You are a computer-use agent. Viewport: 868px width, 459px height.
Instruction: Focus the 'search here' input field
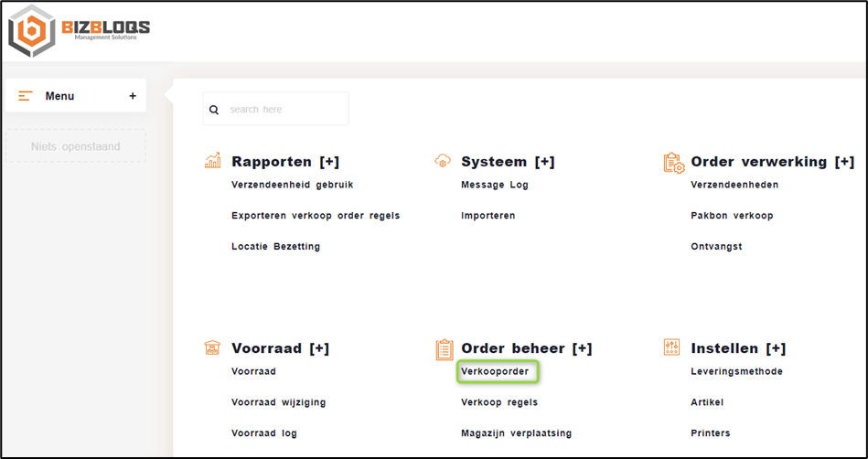coord(284,110)
